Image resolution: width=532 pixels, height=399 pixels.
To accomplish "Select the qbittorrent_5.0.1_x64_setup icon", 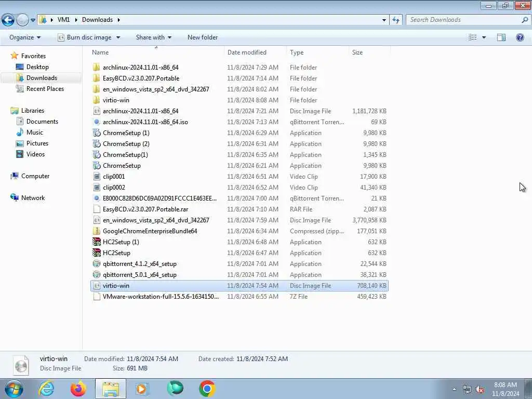I will [97, 274].
